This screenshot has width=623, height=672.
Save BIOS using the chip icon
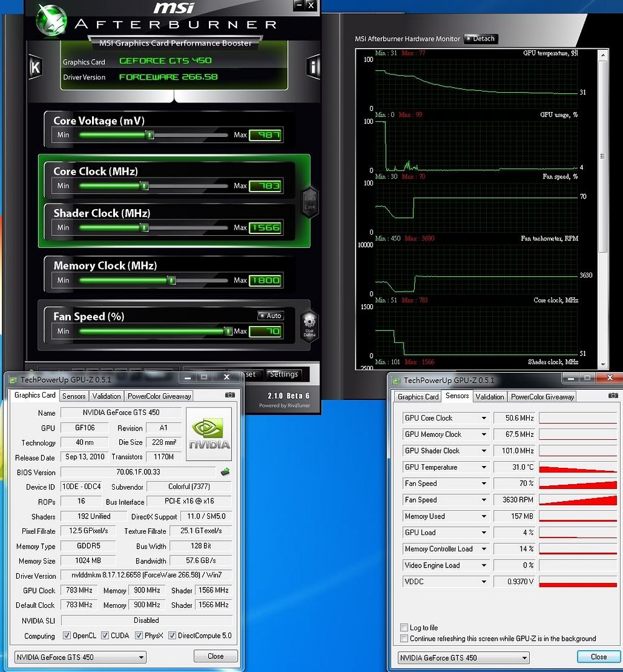tap(225, 472)
